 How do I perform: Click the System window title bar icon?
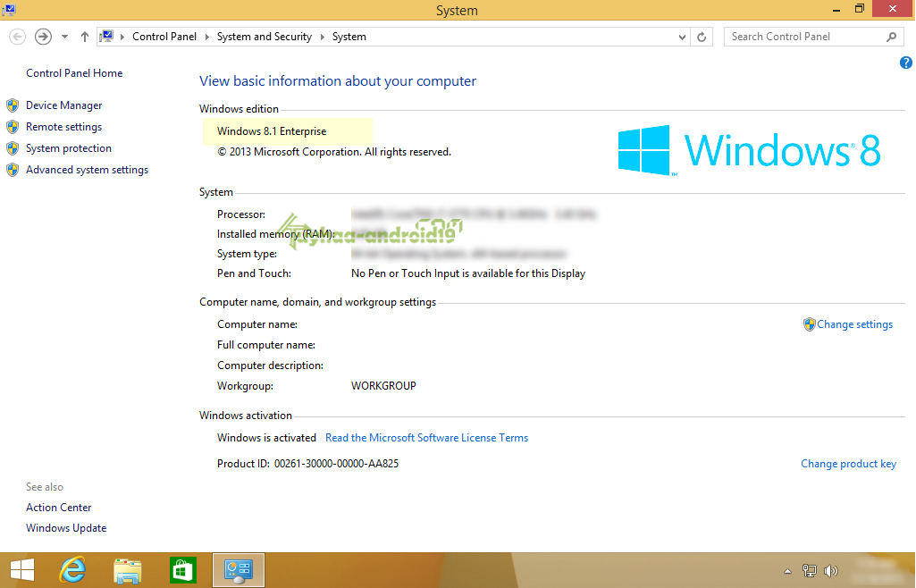[8, 9]
